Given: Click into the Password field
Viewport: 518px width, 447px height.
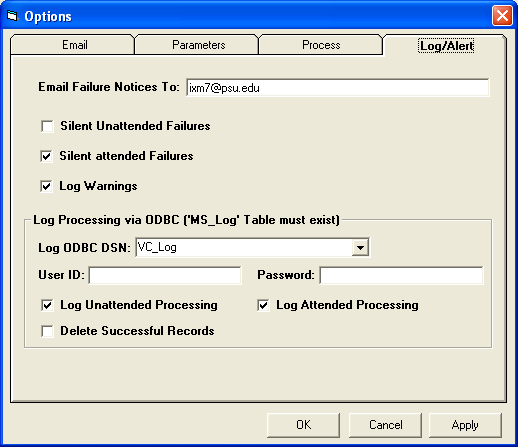Looking at the screenshot, I should tap(401, 275).
